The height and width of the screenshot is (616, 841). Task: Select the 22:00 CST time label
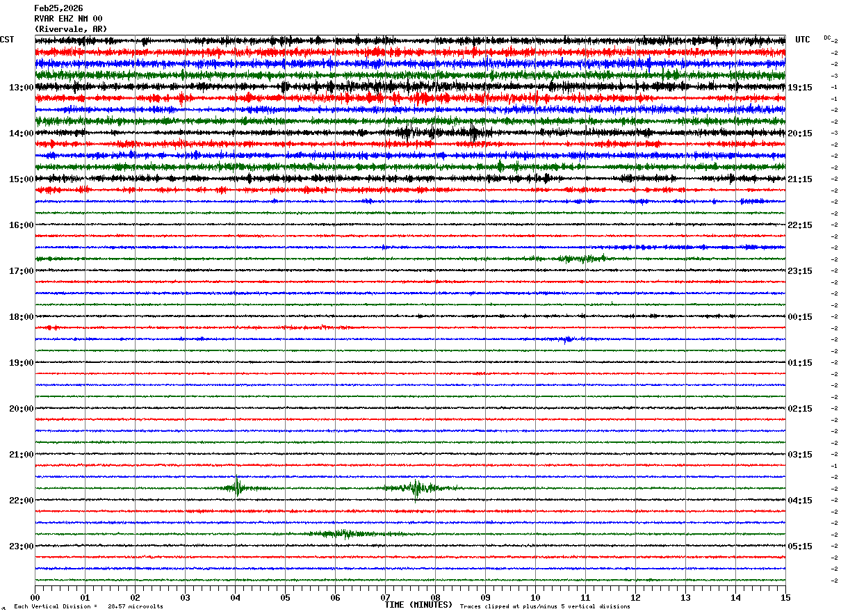click(x=22, y=501)
